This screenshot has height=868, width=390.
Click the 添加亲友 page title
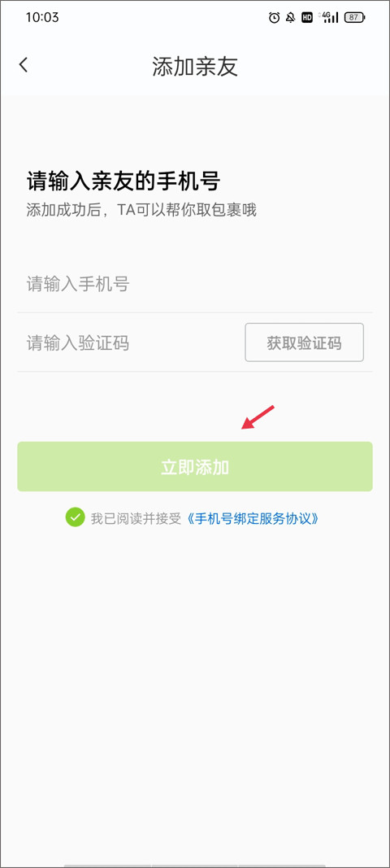point(195,67)
